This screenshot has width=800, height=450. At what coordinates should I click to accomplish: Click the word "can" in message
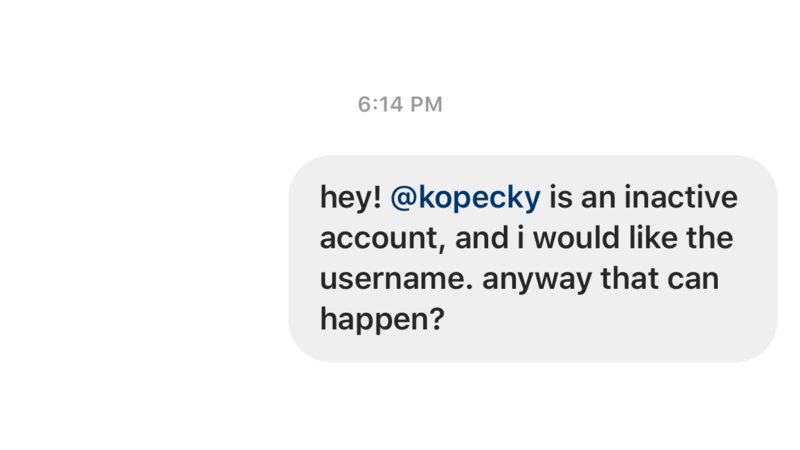tap(690, 280)
